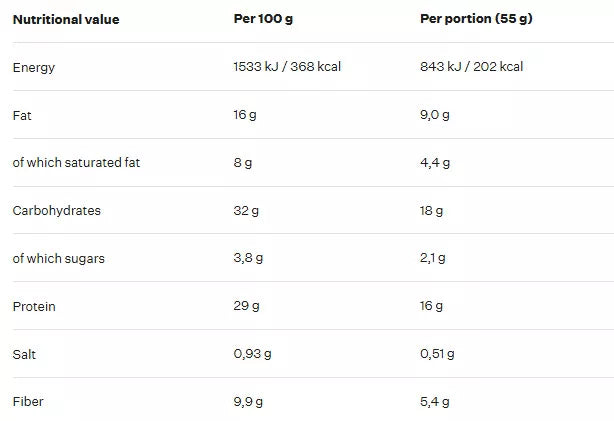This screenshot has height=421, width=614.
Task: Select the Fiber row label
Action: [x=28, y=402]
